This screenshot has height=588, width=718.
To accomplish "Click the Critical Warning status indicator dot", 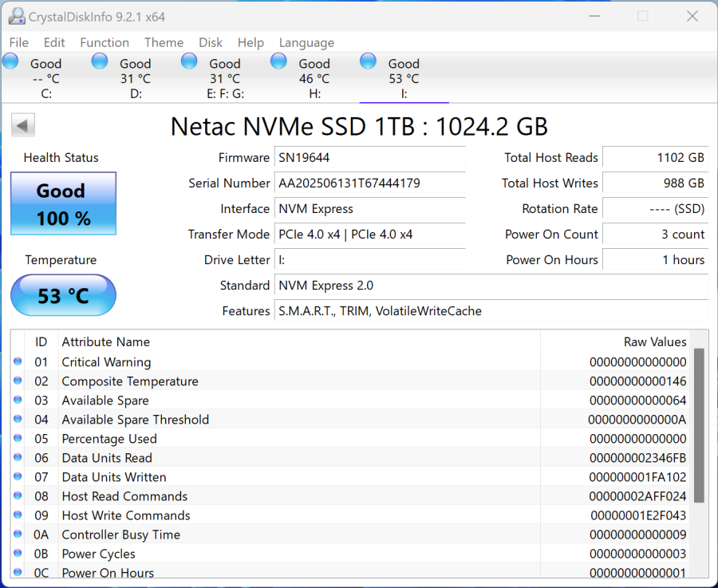I will pos(18,362).
